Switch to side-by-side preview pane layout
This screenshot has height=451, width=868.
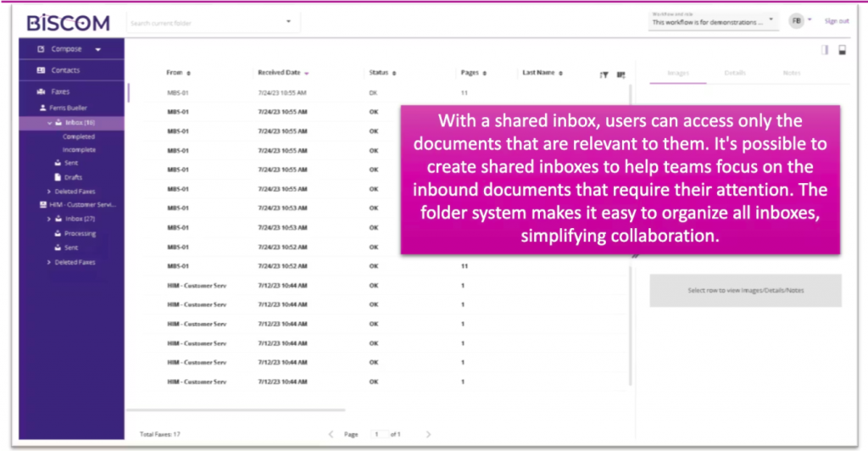pyautogui.click(x=824, y=50)
